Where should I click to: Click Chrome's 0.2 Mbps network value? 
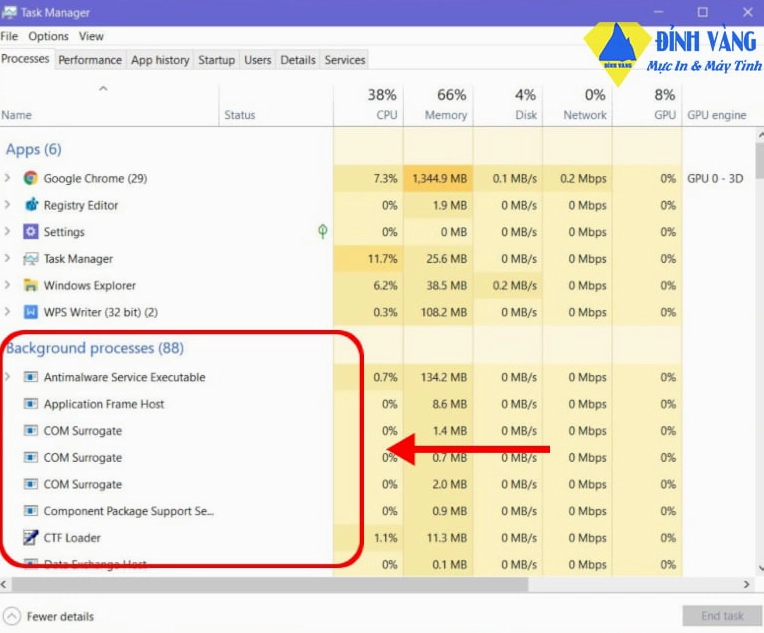[x=577, y=178]
